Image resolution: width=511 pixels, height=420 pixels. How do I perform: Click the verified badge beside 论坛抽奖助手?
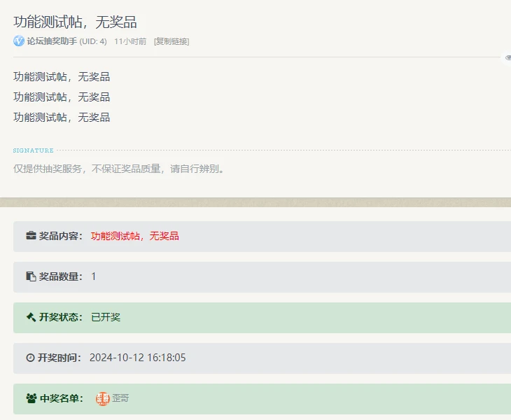click(19, 41)
